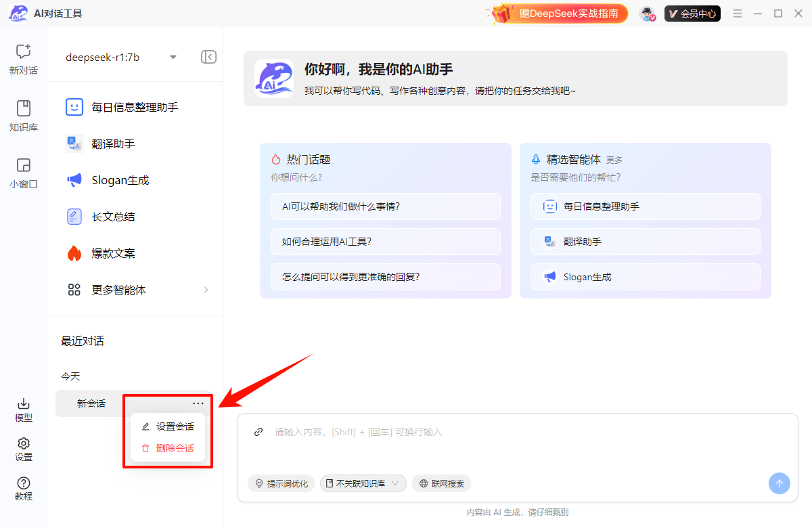Enable 提示词优化 prompt optimization
Screen dimensions: 812x528
[281, 483]
